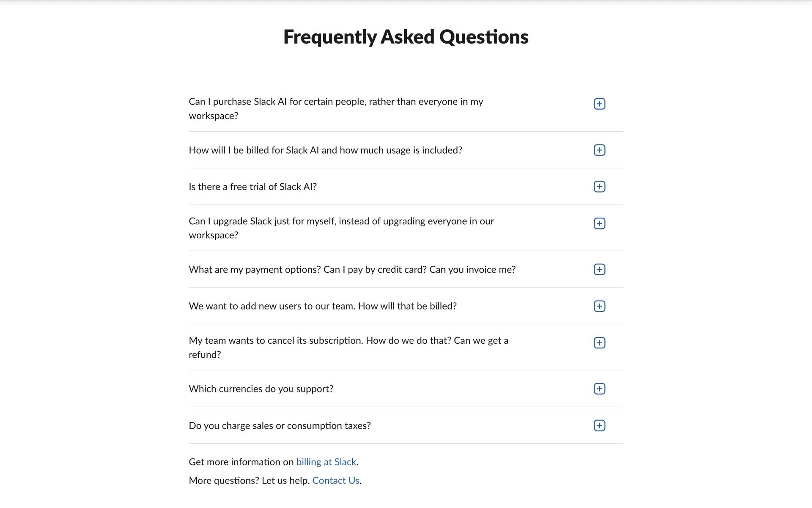This screenshot has width=812, height=508.
Task: Click plus icon beside cancel subscription question
Action: (599, 343)
